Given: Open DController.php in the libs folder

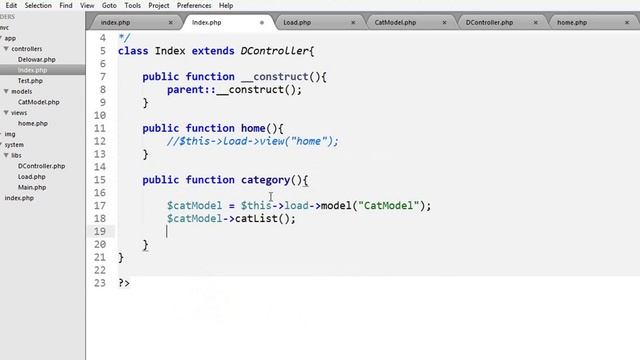Looking at the screenshot, I should (41, 166).
